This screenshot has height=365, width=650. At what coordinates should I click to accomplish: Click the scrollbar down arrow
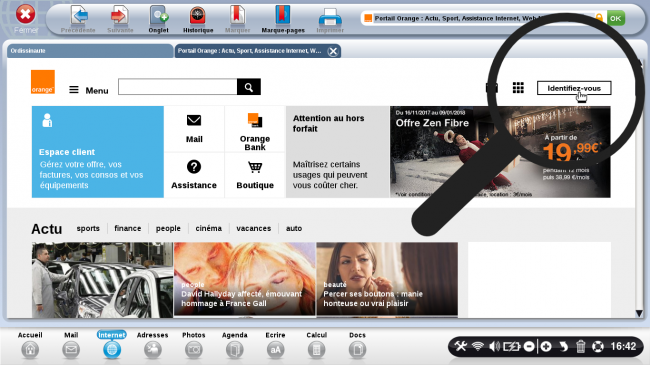(x=639, y=314)
